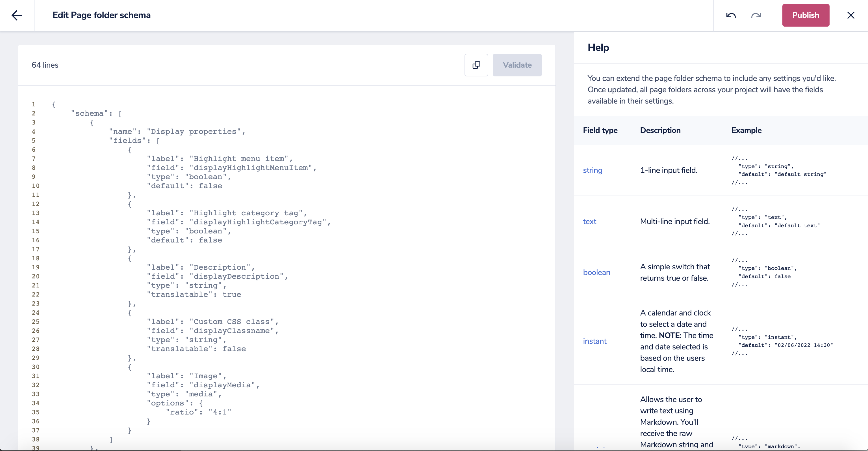Click in code line 8 displayHighlightMenuItem
Image resolution: width=868 pixels, height=451 pixels.
point(231,168)
